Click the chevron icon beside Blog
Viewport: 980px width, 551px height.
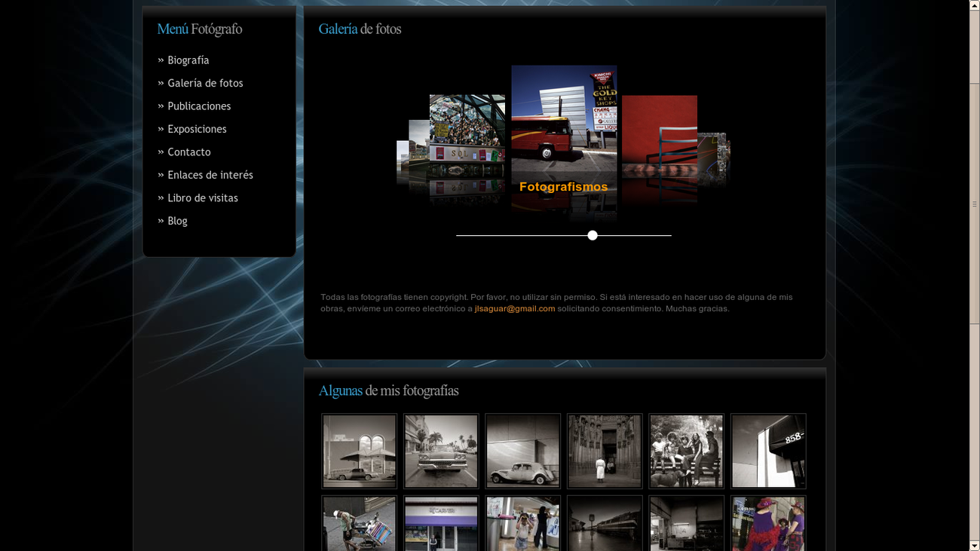tap(160, 220)
